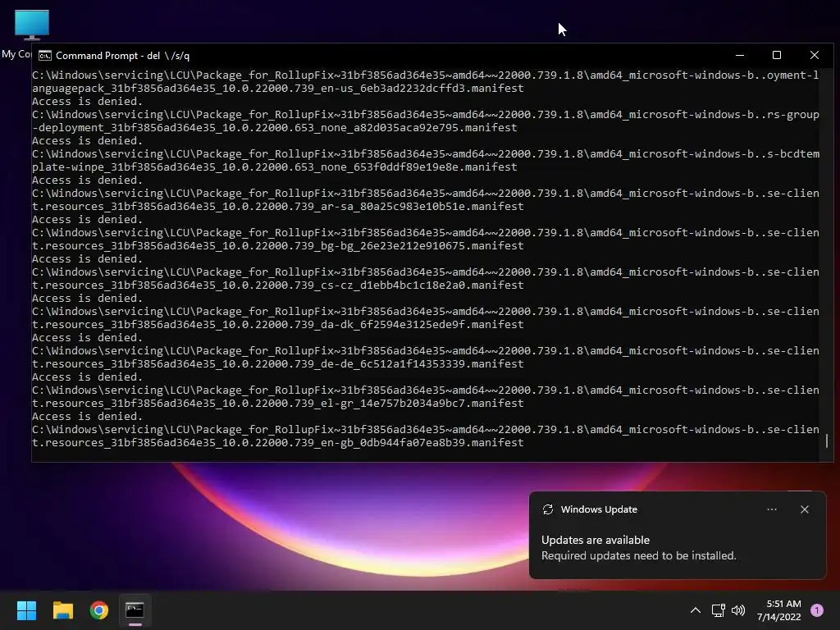Click the en-us_6eb3ad2232dcffd3.manifest line
The height and width of the screenshot is (630, 840).
277,88
